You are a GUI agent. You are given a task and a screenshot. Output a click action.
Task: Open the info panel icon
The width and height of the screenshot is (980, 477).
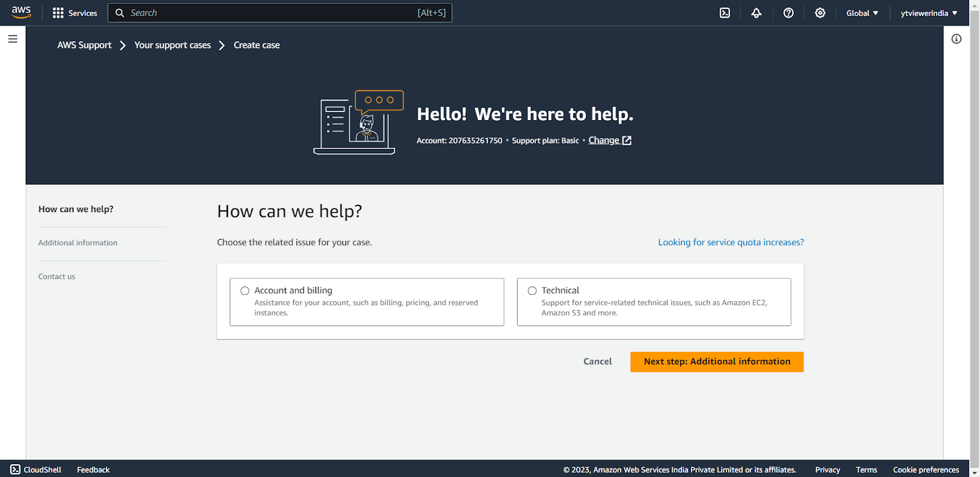point(956,39)
